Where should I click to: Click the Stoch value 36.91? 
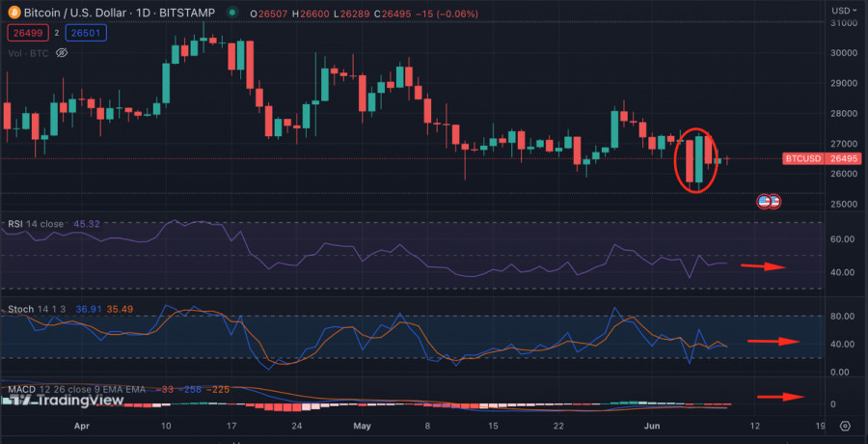coord(89,309)
